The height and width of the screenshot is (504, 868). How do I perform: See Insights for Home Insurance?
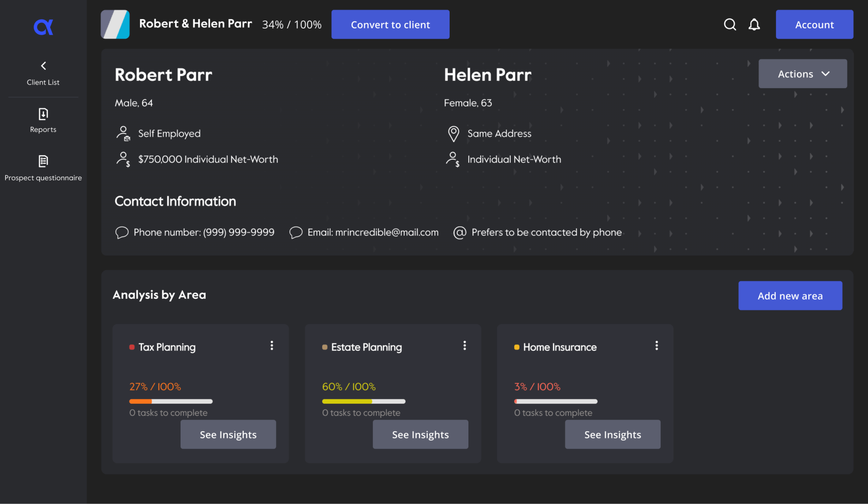click(612, 434)
